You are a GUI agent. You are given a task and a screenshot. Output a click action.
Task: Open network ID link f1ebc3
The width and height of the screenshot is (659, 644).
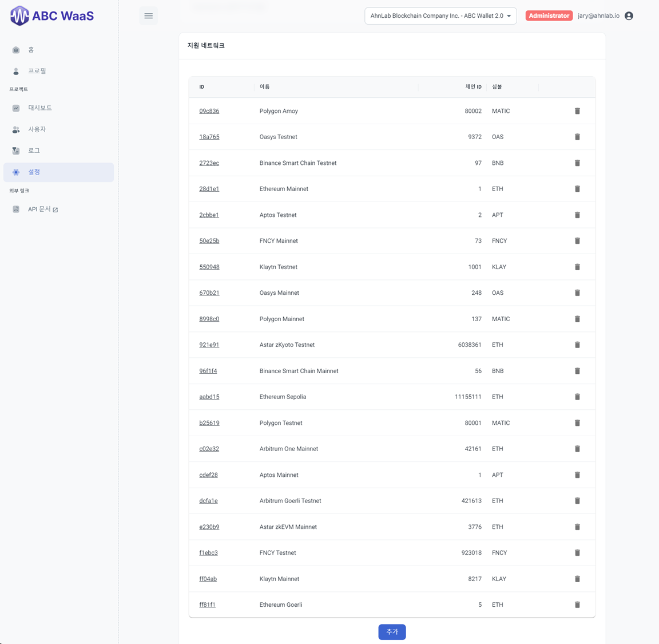click(x=208, y=553)
